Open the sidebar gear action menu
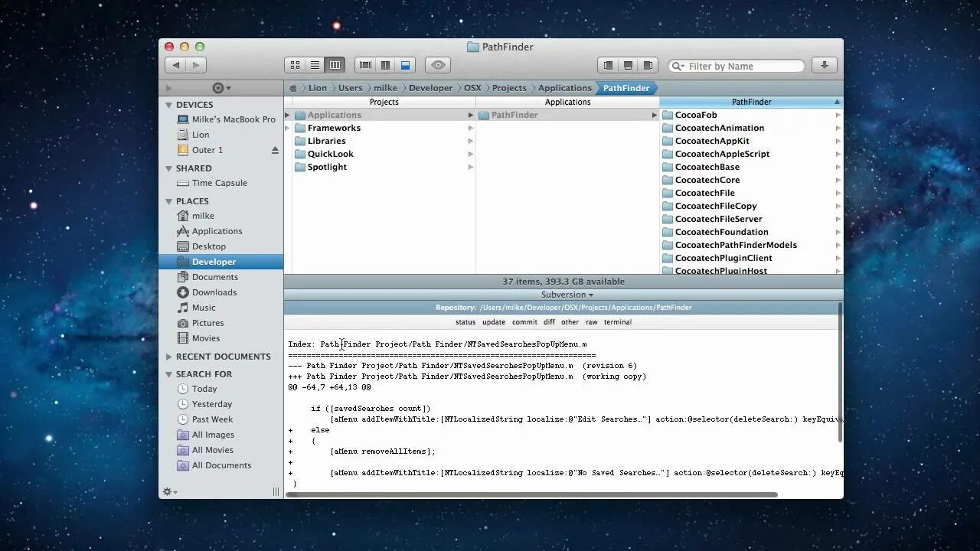980x551 pixels. 221,88
